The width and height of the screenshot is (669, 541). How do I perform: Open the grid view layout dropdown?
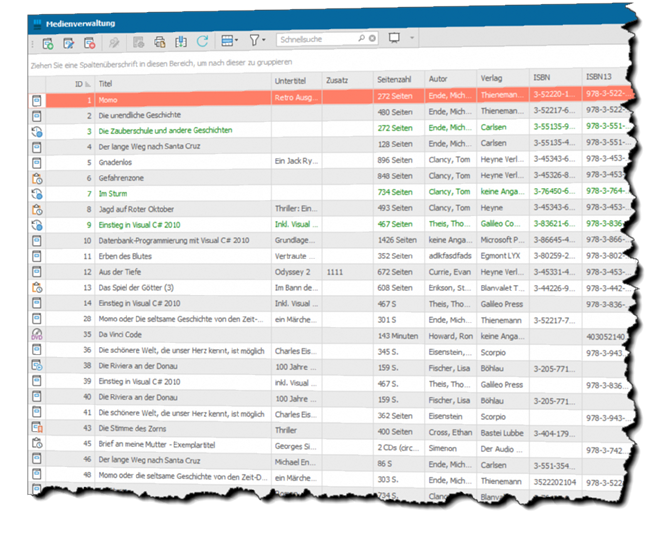230,41
